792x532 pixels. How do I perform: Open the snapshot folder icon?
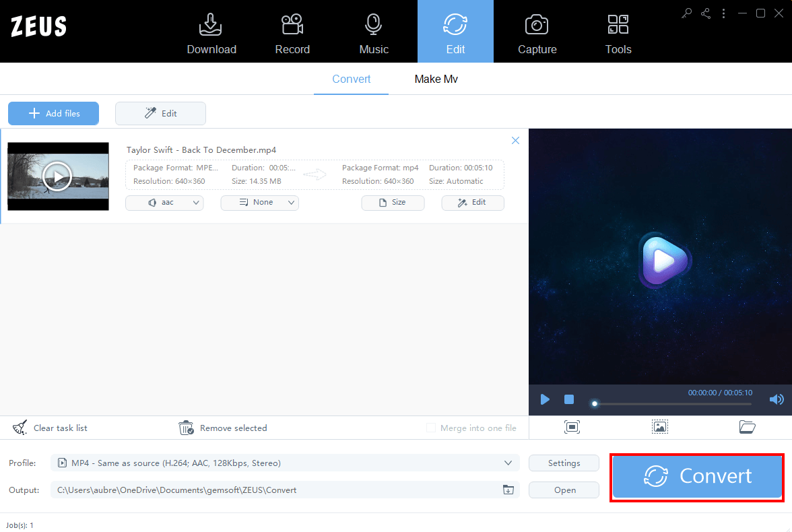(x=747, y=427)
